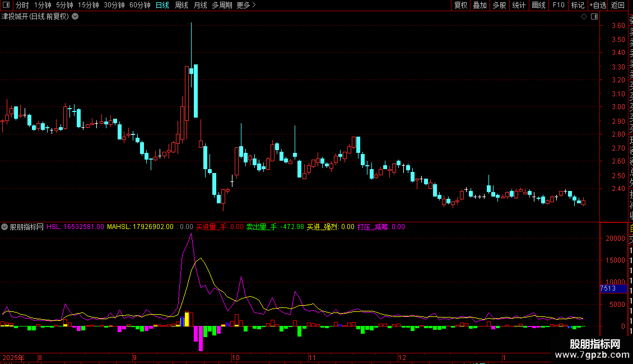The image size is (633, 364).
Task: Switch to 日线 daily chart
Action: (162, 5)
